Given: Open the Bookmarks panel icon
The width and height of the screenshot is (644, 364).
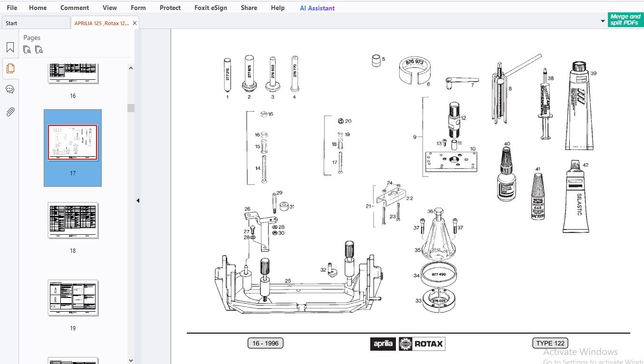Looking at the screenshot, I should pyautogui.click(x=10, y=48).
